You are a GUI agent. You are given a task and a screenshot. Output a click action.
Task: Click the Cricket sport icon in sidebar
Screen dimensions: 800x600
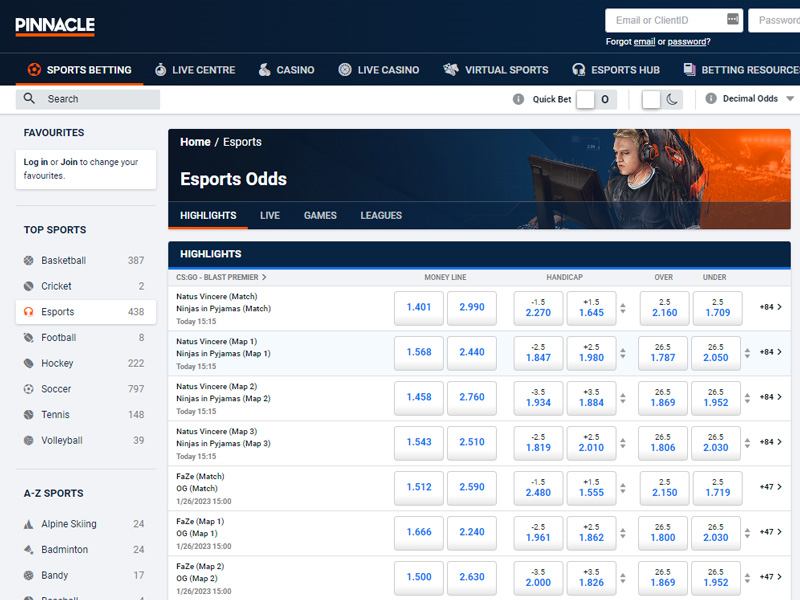(x=29, y=286)
